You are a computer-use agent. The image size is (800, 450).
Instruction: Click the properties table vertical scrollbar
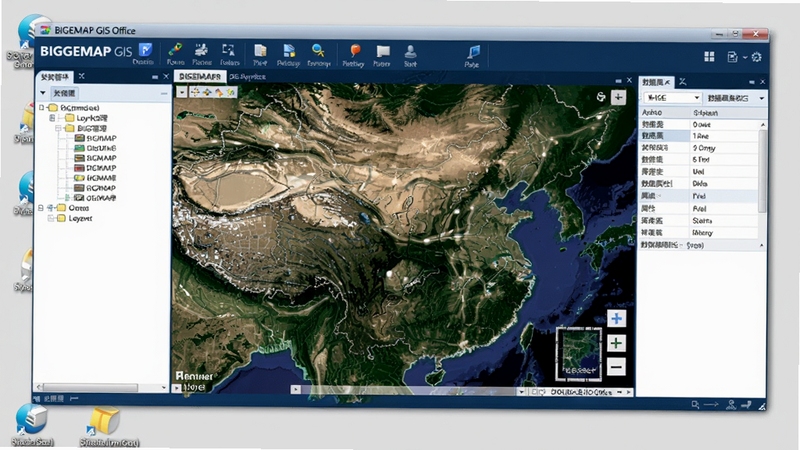pos(762,170)
